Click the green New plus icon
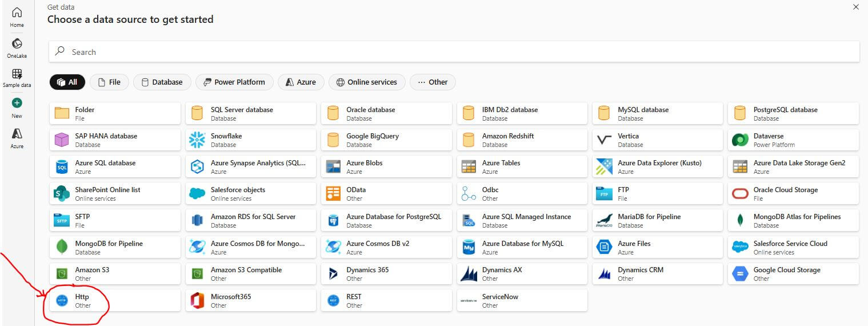This screenshot has width=868, height=326. (x=17, y=103)
